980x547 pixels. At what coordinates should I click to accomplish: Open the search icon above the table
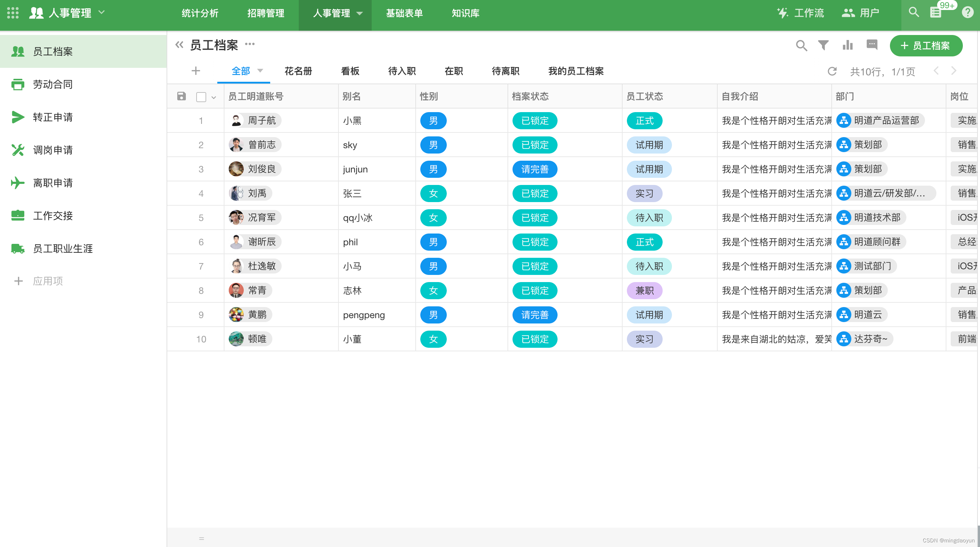pyautogui.click(x=802, y=45)
